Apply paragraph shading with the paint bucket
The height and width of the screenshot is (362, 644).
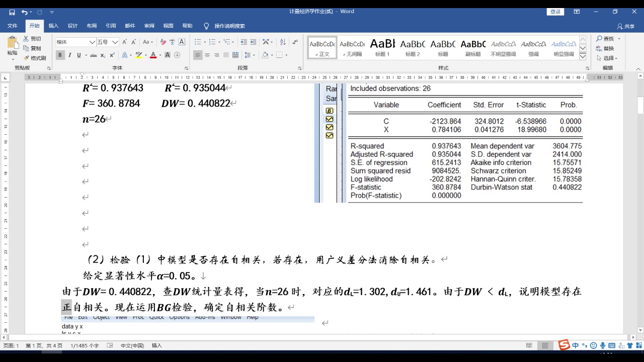pos(266,55)
